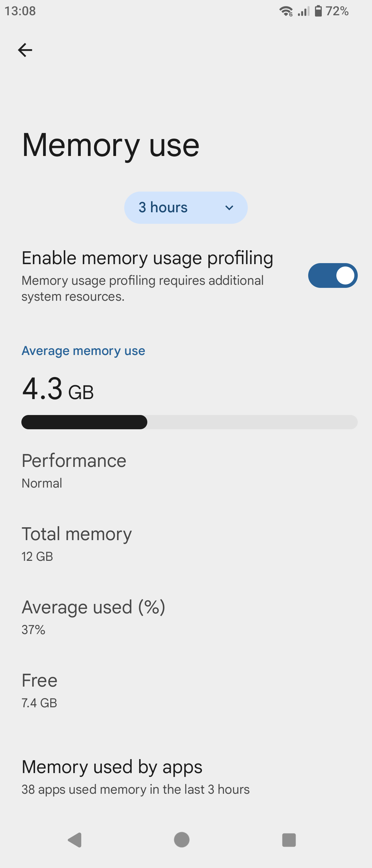Tap the Free 7.4 GB row
Screen dimensions: 372x868
pyautogui.click(x=186, y=690)
